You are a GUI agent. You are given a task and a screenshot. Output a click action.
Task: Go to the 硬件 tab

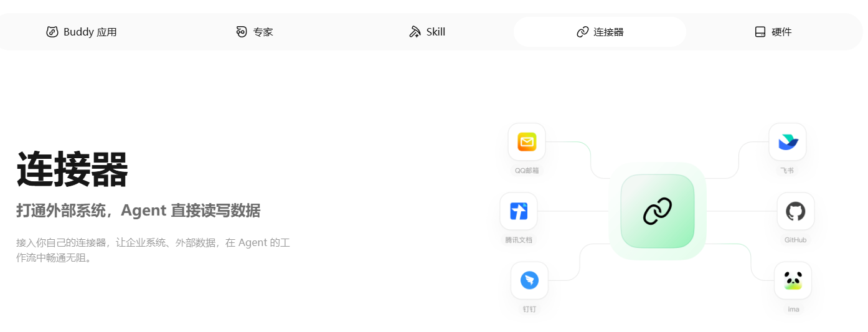click(x=773, y=32)
